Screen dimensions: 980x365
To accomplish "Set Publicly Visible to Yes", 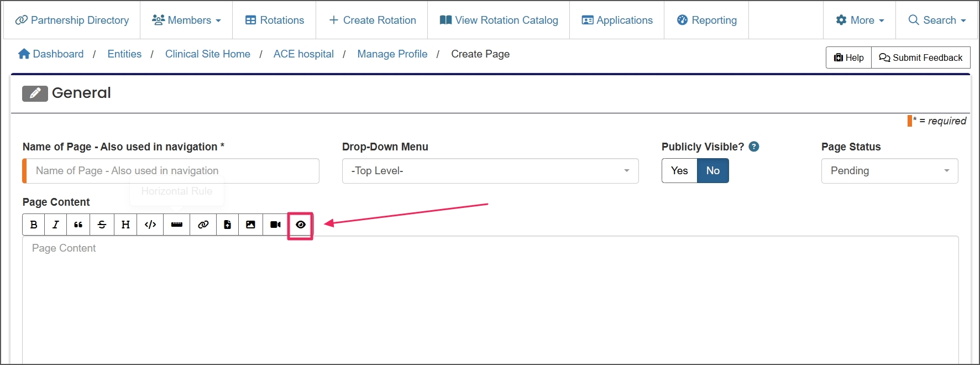I will pyautogui.click(x=679, y=171).
